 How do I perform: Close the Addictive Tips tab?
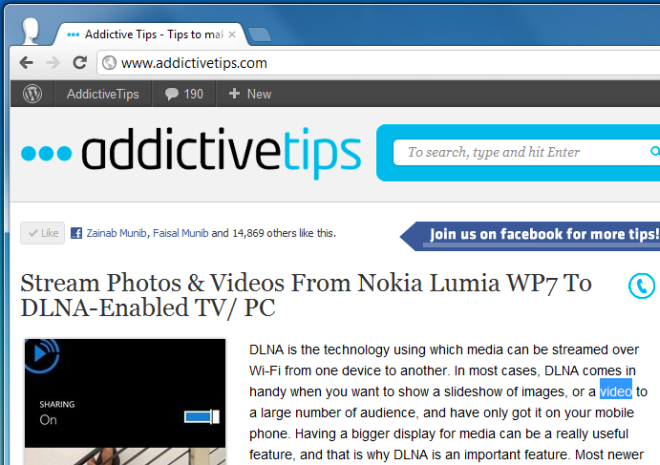(232, 35)
